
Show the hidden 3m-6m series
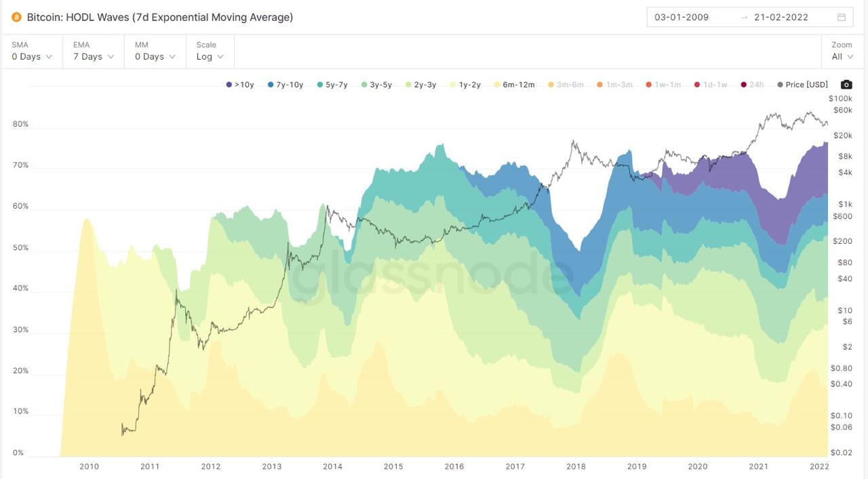[565, 85]
